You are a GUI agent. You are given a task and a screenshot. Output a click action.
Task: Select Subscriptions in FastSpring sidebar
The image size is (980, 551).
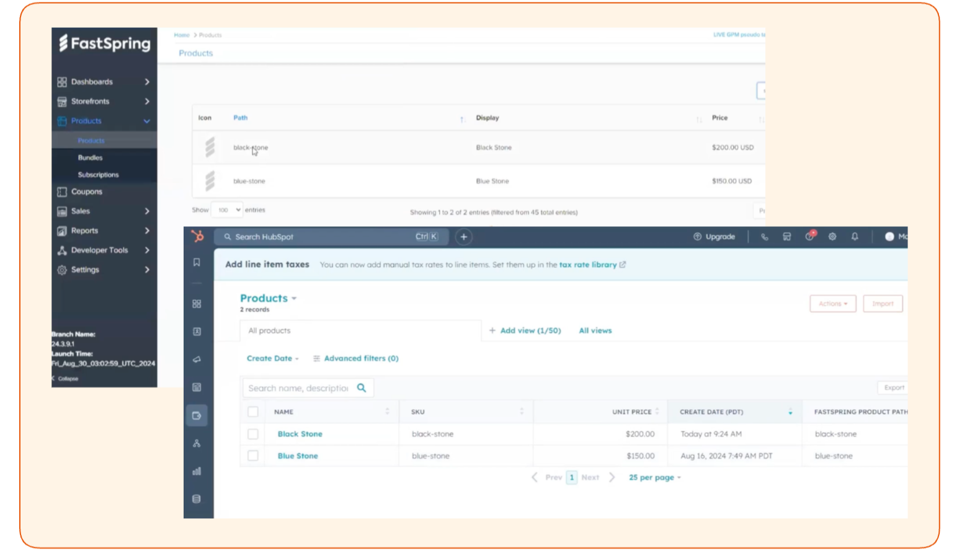coord(98,175)
